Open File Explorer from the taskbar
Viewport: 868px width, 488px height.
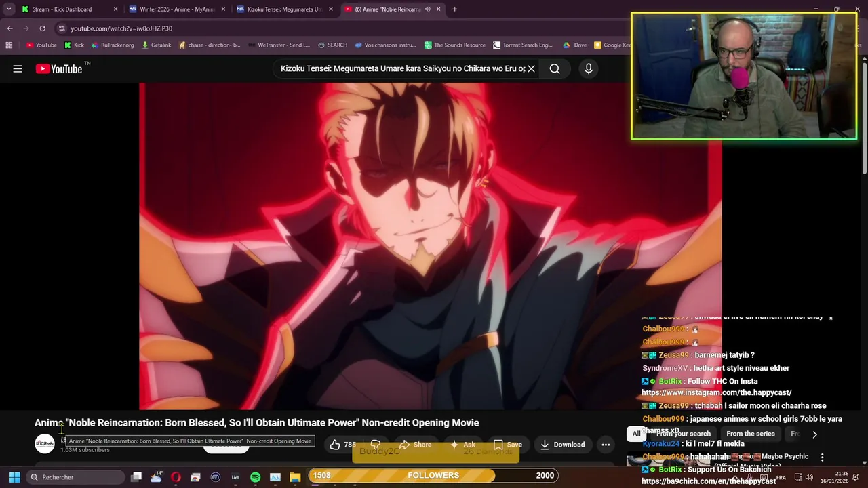(295, 477)
